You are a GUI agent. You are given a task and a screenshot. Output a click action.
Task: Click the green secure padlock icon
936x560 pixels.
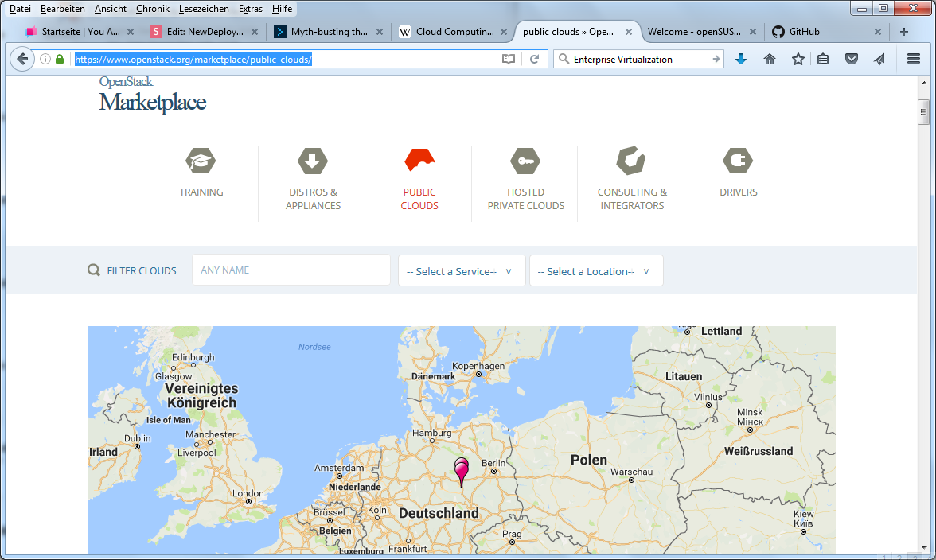(x=60, y=59)
